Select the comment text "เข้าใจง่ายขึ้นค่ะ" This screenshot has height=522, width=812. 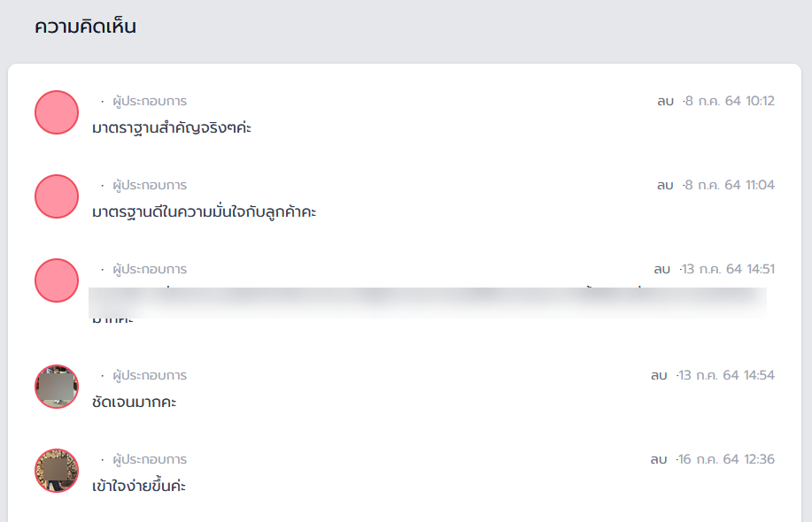click(x=139, y=487)
